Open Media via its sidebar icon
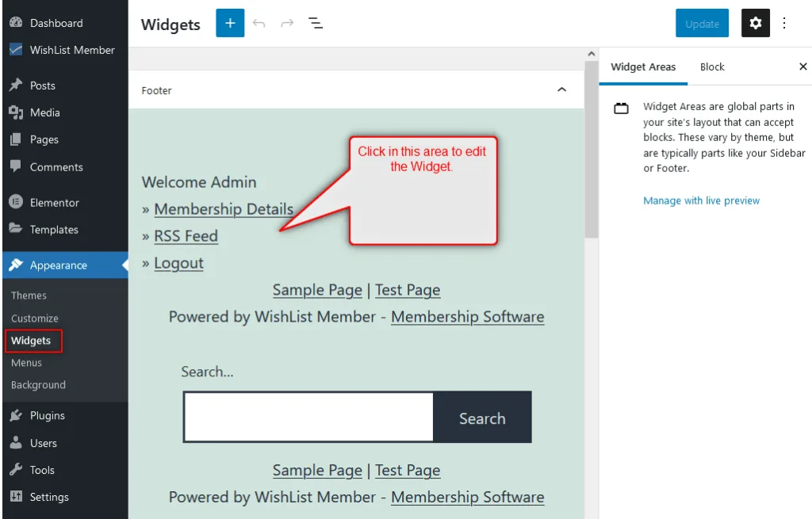The height and width of the screenshot is (519, 812). (x=17, y=113)
